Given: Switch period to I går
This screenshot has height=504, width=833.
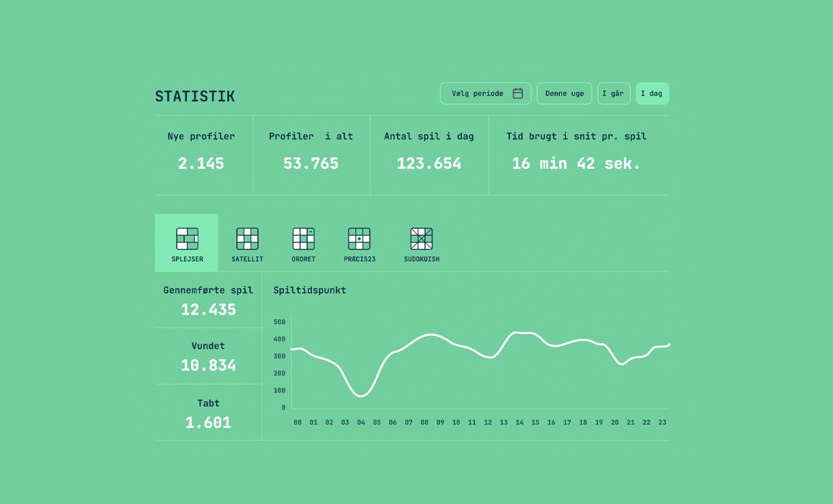Looking at the screenshot, I should [613, 94].
